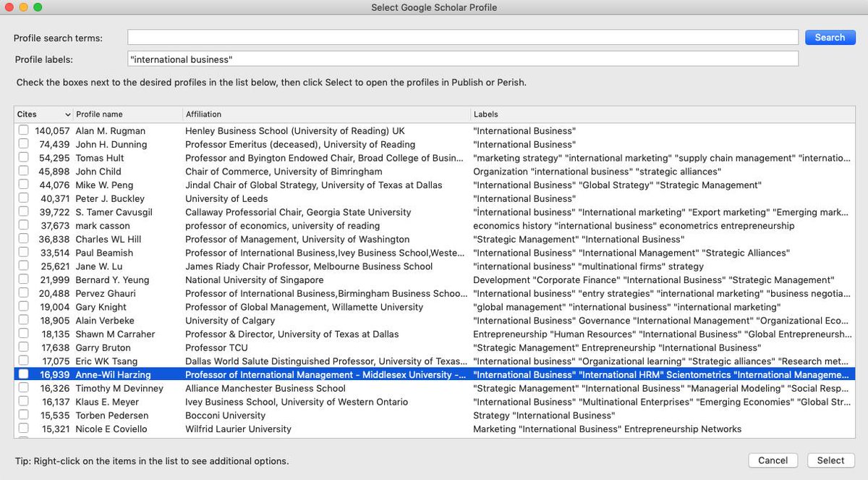Click the Melbourne Business School affiliation
The width and height of the screenshot is (868, 480).
tap(309, 266)
